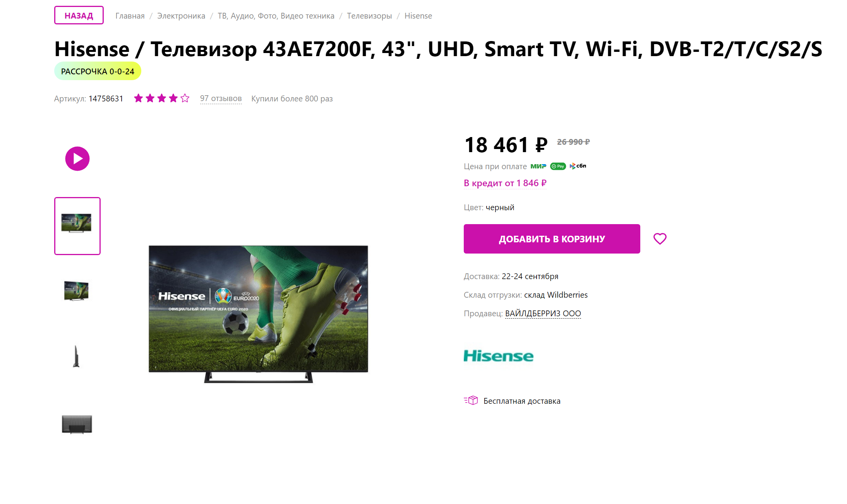Screen dimensions: 847x504
Task: Click the free delivery box icon
Action: 471,400
